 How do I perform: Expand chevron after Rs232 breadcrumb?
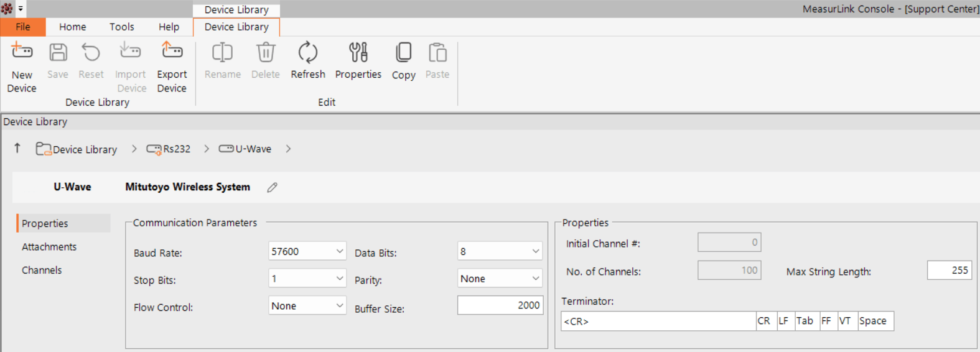tap(207, 149)
